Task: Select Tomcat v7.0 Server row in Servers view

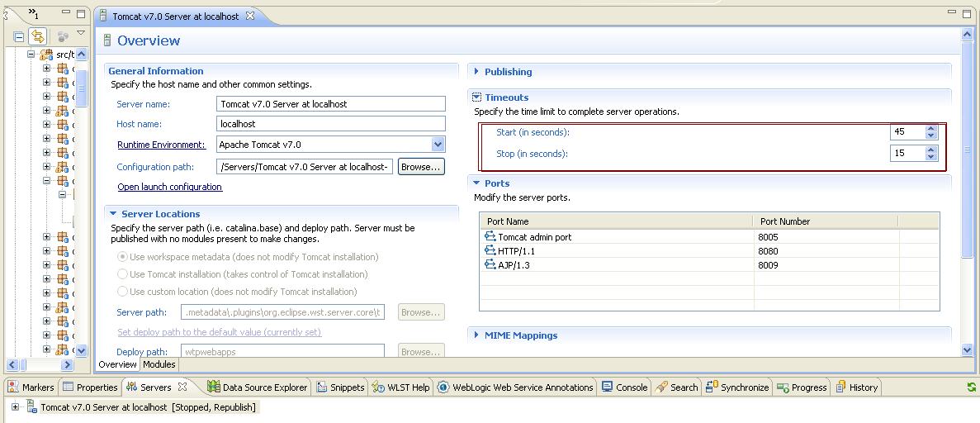Action: point(148,406)
